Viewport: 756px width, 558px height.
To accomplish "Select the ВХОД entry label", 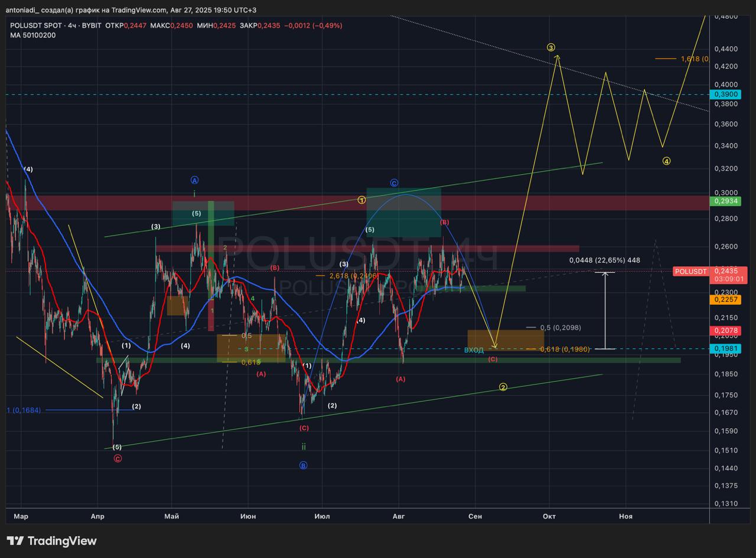I will [474, 350].
